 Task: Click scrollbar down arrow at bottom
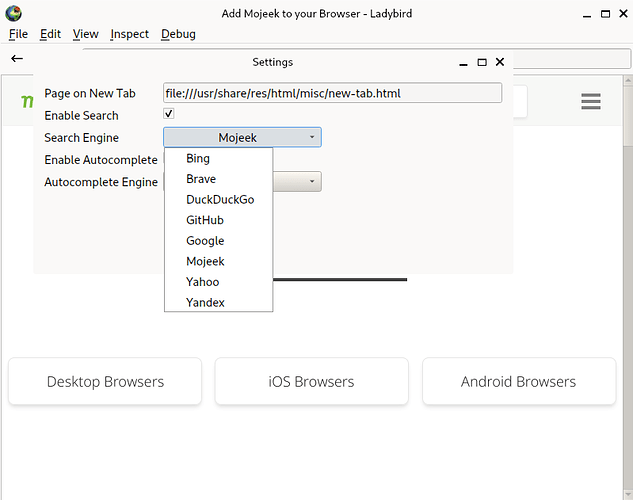(x=628, y=495)
